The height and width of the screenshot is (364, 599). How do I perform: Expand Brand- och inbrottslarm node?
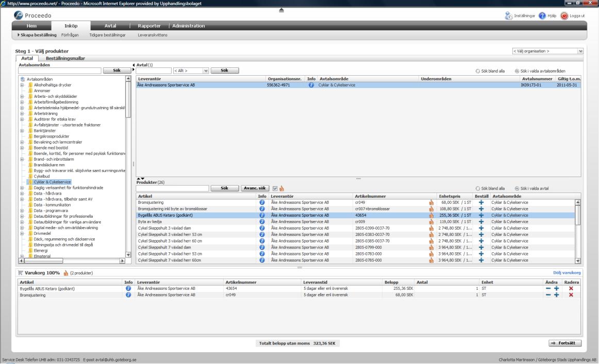pyautogui.click(x=22, y=160)
